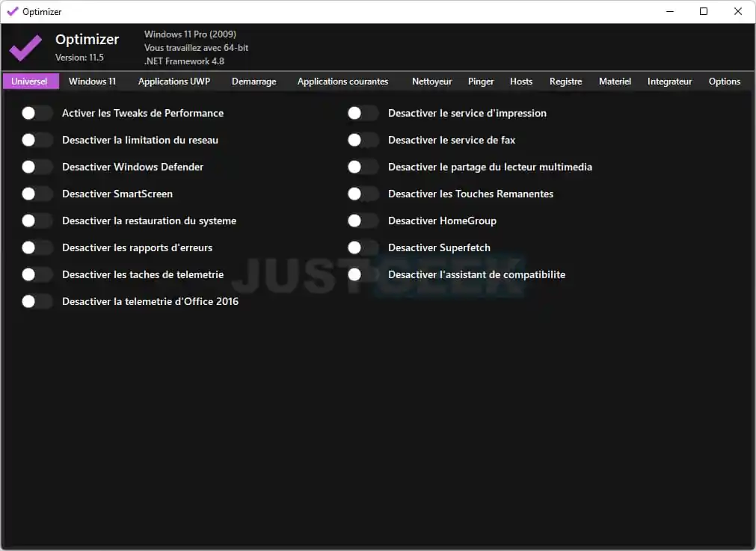This screenshot has width=756, height=551.
Task: Click Vous travaillez avec 64-bit text
Action: click(x=196, y=48)
